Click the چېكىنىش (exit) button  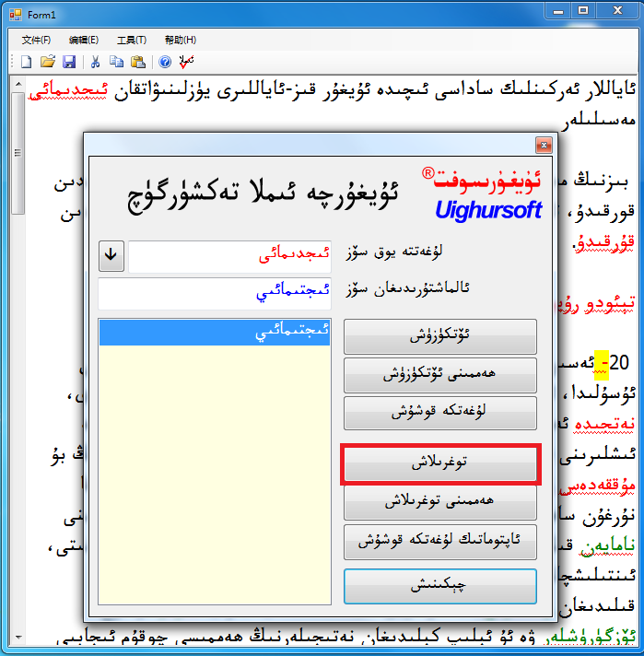(x=440, y=586)
